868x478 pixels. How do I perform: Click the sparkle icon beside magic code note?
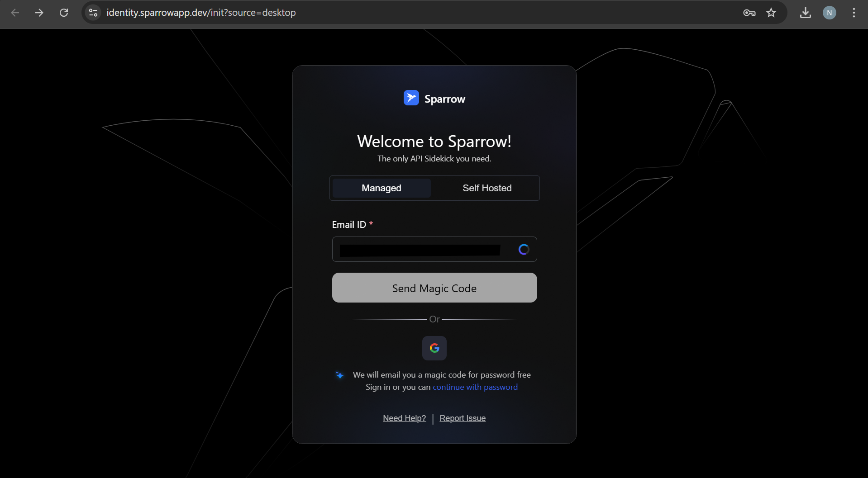[340, 375]
